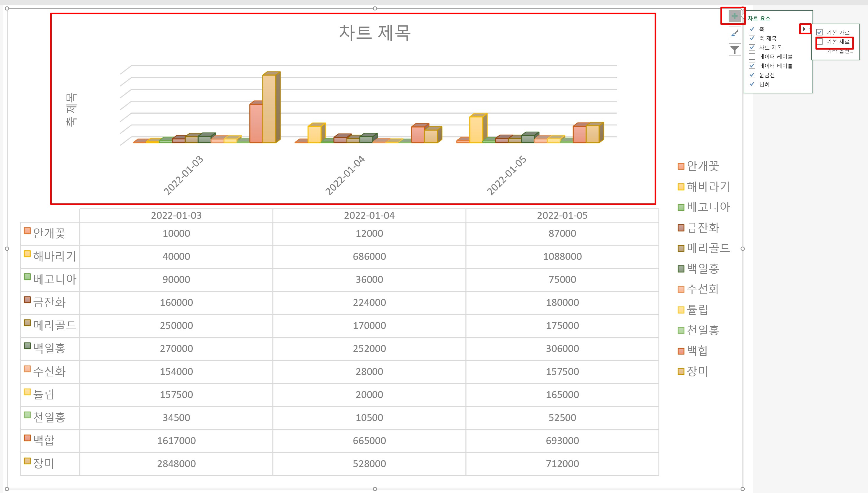The image size is (868, 493).
Task: Select the 차트 제목 chart title text
Action: pos(375,33)
